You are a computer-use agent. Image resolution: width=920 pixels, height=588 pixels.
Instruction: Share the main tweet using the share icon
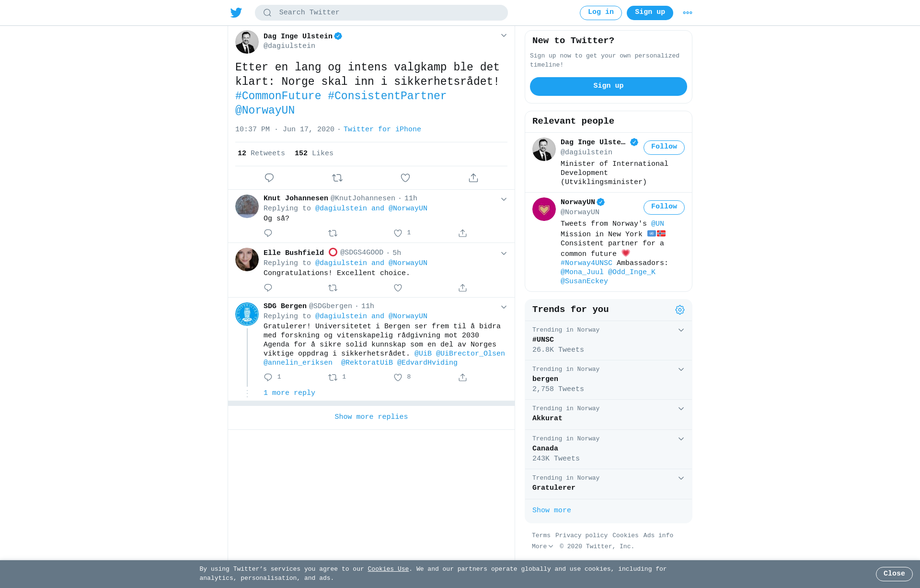pyautogui.click(x=473, y=178)
